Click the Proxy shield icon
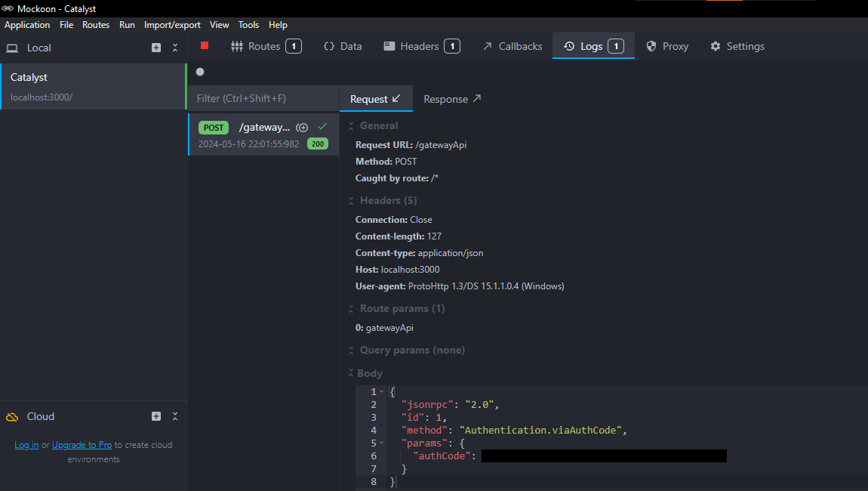Viewport: 868px width, 491px height. (x=651, y=46)
